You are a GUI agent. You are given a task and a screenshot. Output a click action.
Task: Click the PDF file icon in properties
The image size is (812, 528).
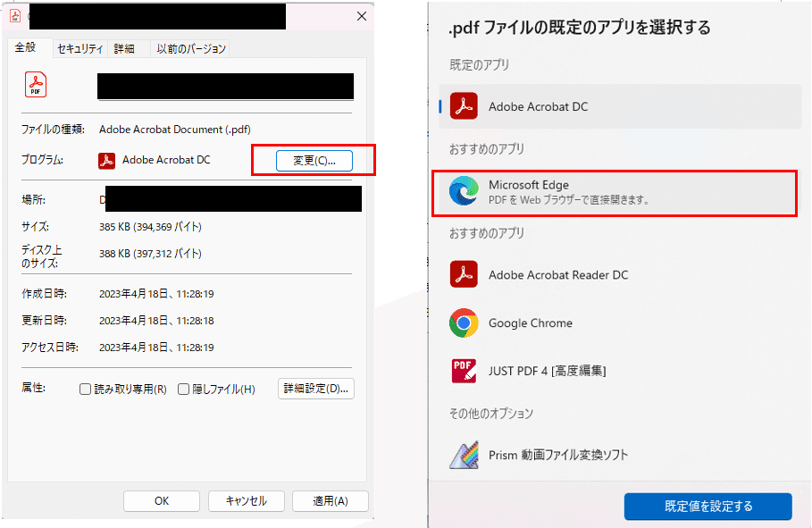point(36,85)
